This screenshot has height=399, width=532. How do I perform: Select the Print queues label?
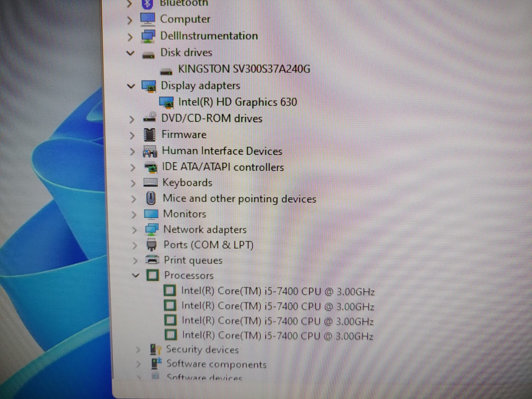[193, 260]
